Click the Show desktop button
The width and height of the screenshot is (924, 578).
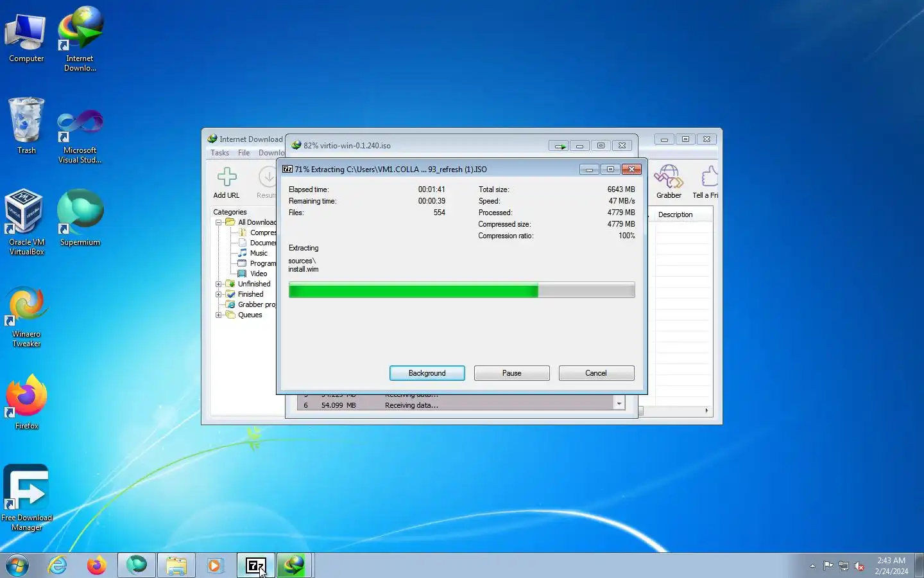919,565
